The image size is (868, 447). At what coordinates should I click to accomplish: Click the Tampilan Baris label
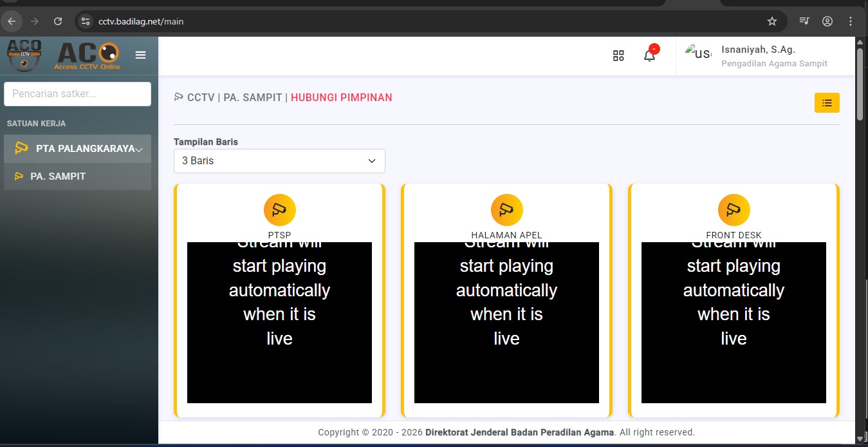(206, 142)
